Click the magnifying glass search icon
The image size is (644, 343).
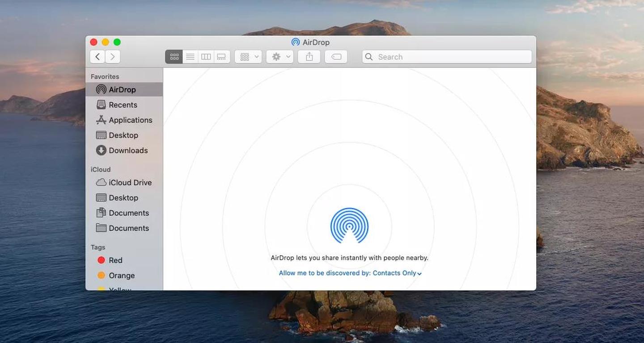[x=369, y=57]
